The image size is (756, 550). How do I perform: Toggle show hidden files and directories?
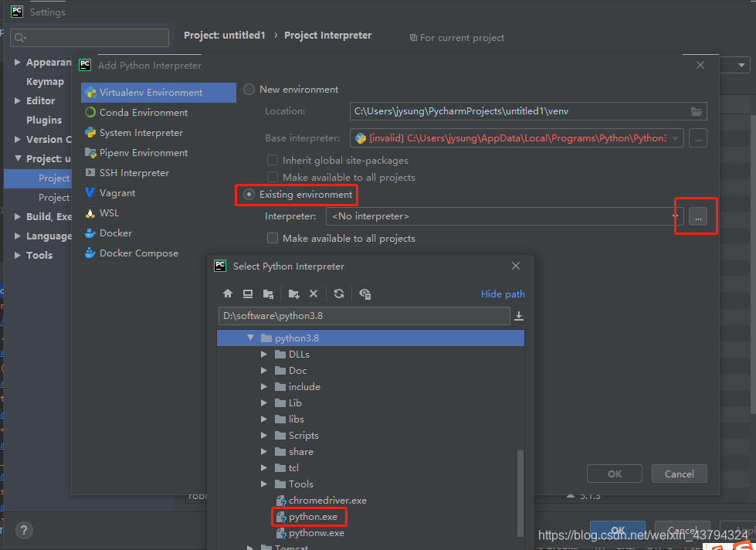point(365,294)
